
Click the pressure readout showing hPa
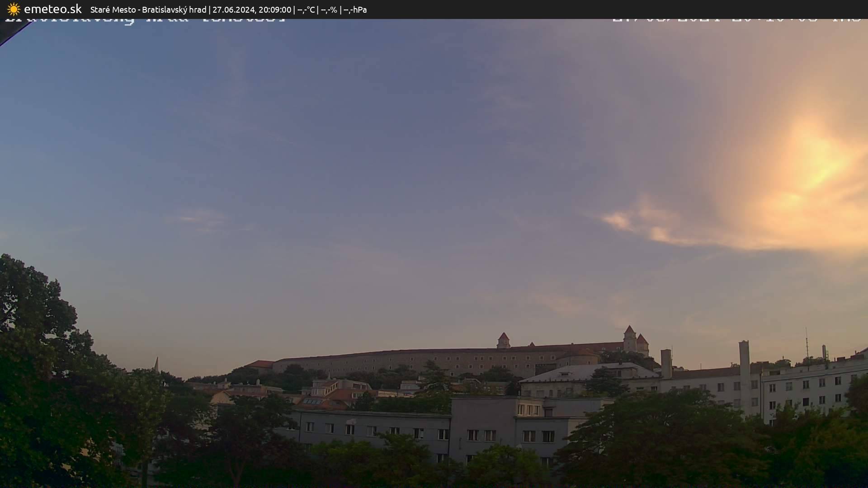[355, 9]
